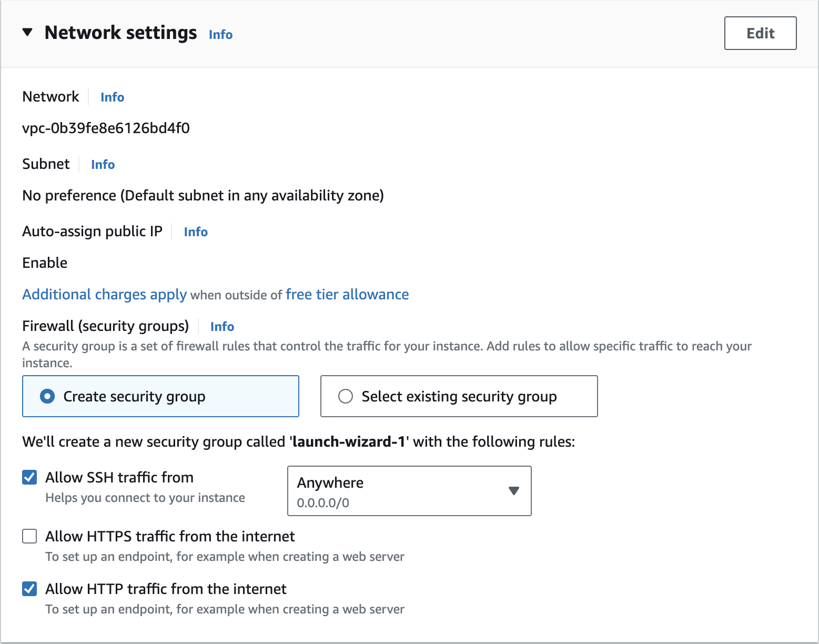Open Info link for Auto-assign public IP
The height and width of the screenshot is (644, 819).
point(196,232)
